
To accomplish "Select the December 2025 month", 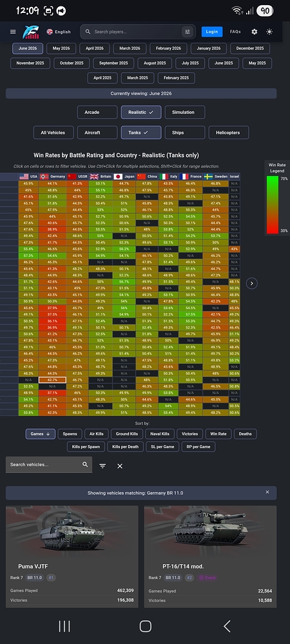I will tap(250, 48).
